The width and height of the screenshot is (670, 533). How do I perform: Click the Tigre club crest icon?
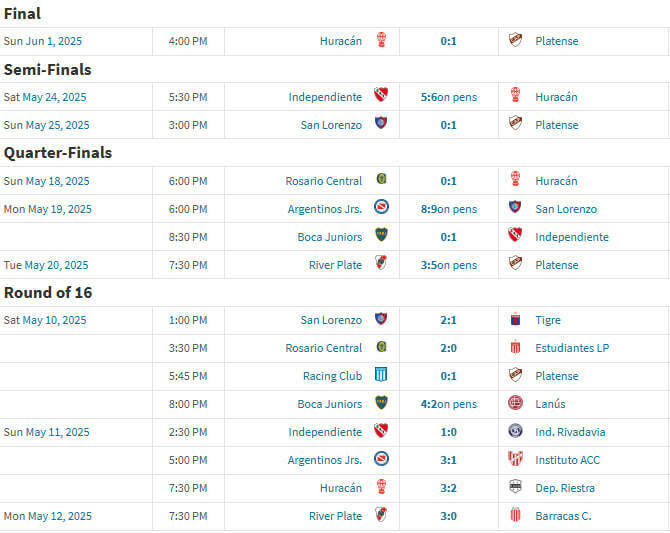(515, 320)
